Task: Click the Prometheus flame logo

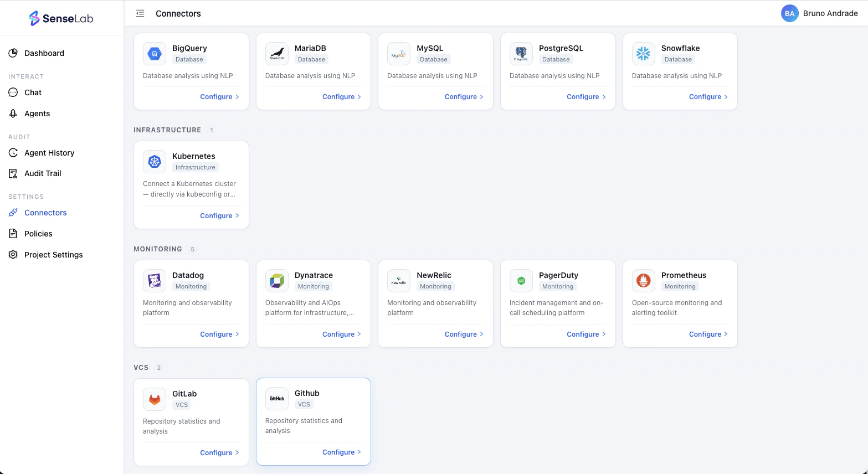Action: pos(644,281)
